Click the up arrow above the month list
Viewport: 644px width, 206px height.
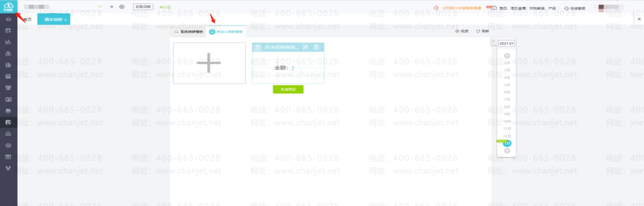(x=507, y=56)
